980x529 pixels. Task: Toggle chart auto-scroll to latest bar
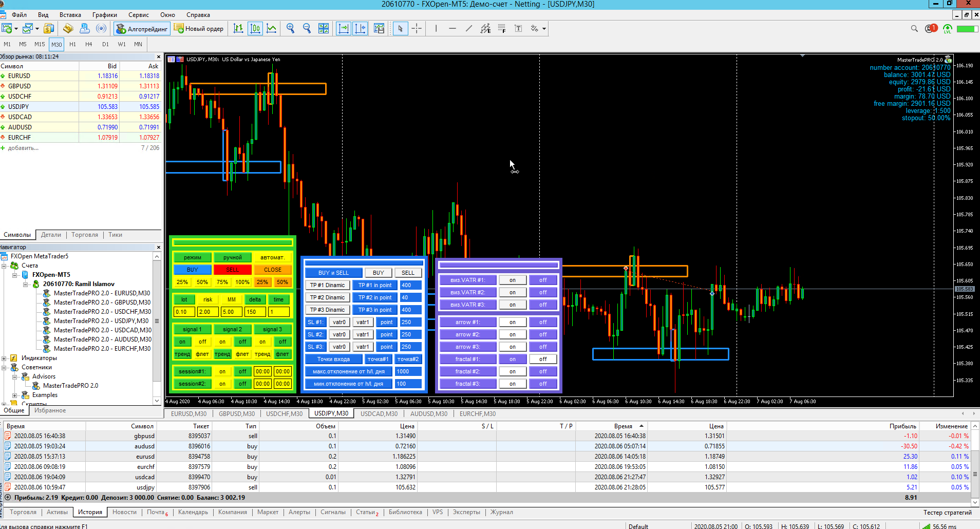[x=343, y=29]
